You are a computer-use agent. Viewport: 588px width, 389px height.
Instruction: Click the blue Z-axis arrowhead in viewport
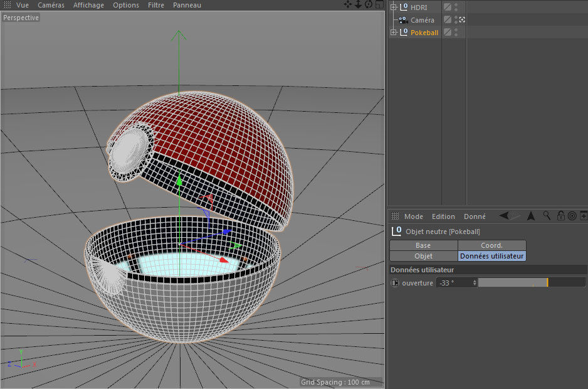point(228,232)
